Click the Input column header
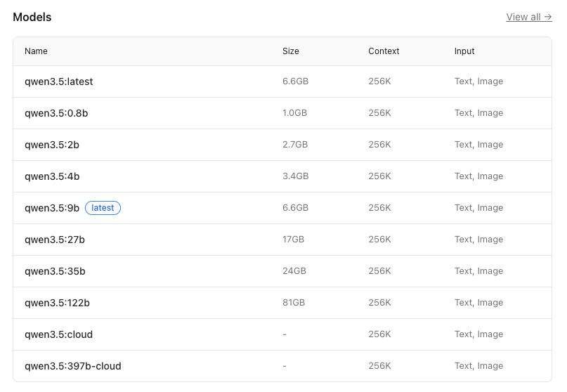Screen dimensions: 567x392 (464, 51)
